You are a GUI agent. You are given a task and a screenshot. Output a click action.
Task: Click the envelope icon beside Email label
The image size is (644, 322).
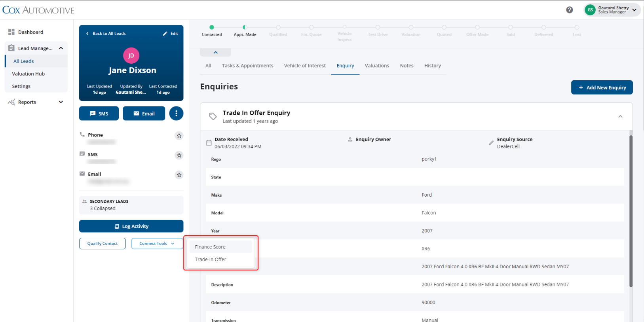click(82, 174)
